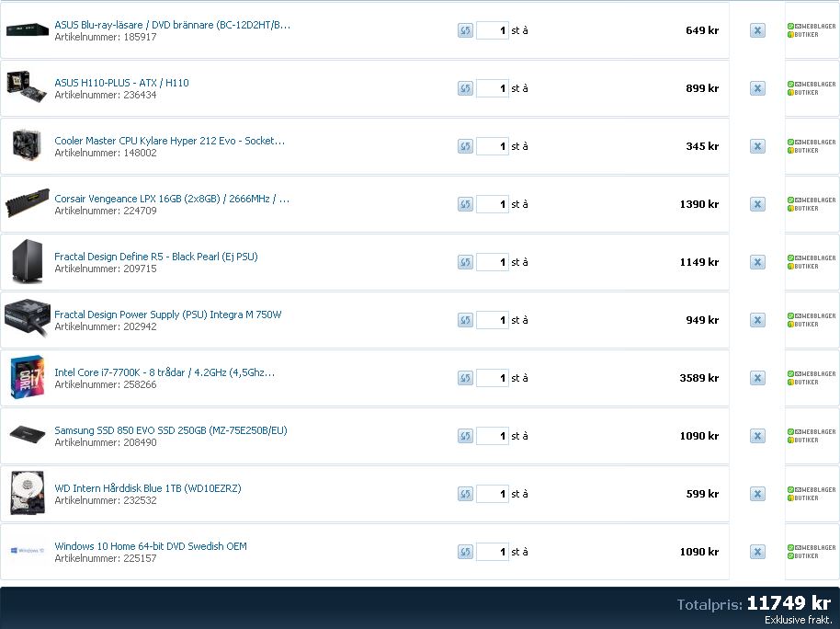Image resolution: width=840 pixels, height=629 pixels.
Task: Remove WD Intern Hårddisk Blue 1TB
Action: pyautogui.click(x=757, y=494)
